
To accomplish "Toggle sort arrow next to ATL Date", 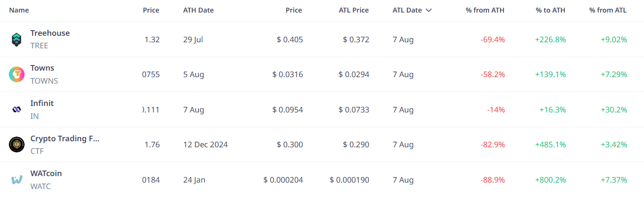I will pyautogui.click(x=428, y=10).
